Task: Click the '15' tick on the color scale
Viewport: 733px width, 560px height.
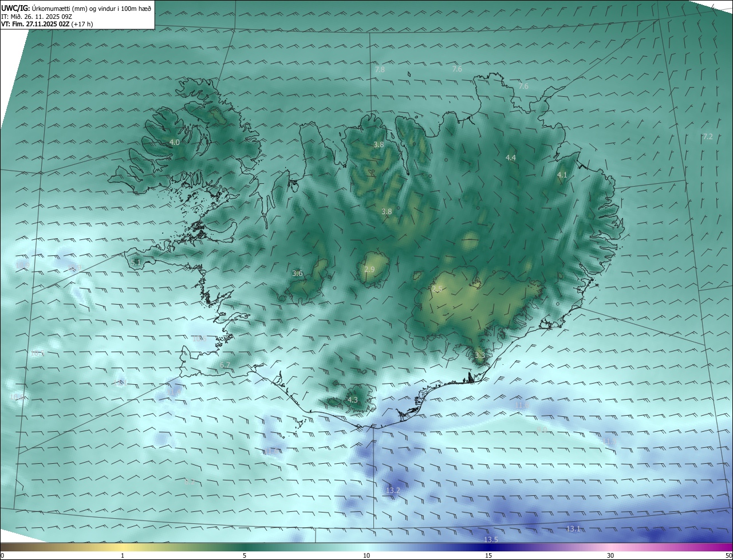Action: click(x=488, y=555)
